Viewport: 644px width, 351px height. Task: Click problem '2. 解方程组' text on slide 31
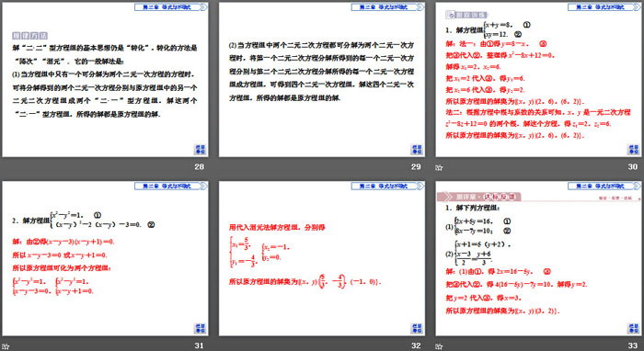point(30,221)
